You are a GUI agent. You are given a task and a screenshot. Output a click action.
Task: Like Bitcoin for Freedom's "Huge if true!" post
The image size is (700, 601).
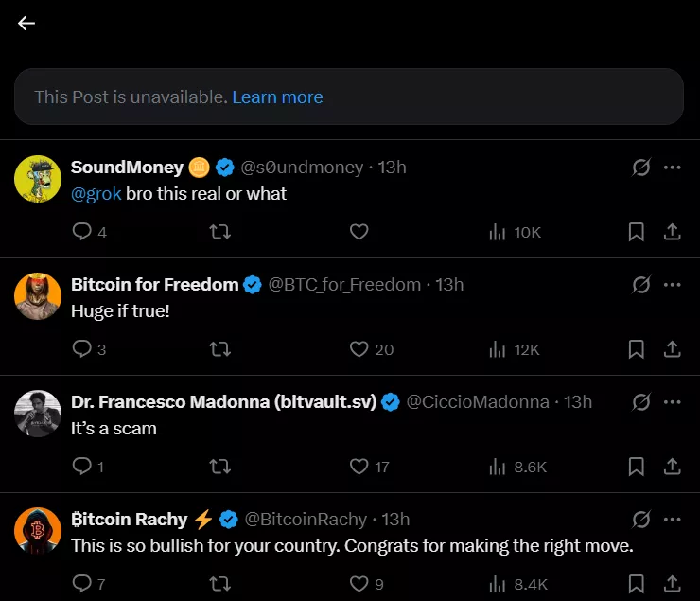[359, 349]
